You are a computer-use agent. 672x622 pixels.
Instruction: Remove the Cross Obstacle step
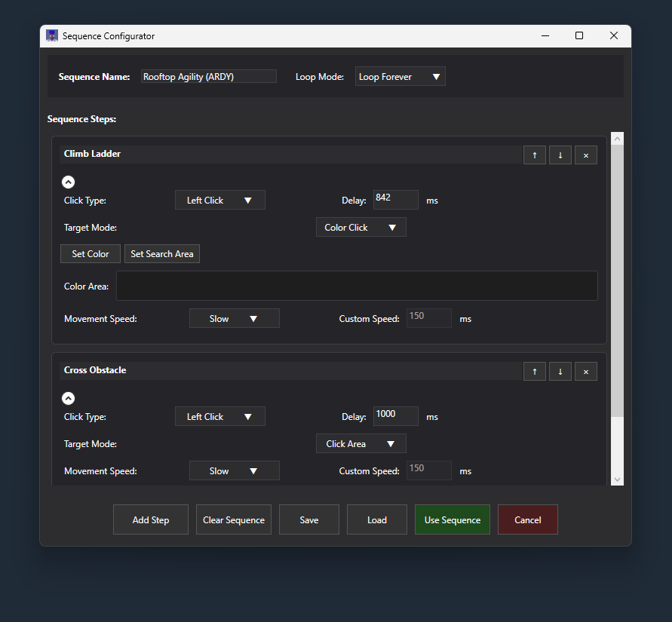pyautogui.click(x=586, y=371)
